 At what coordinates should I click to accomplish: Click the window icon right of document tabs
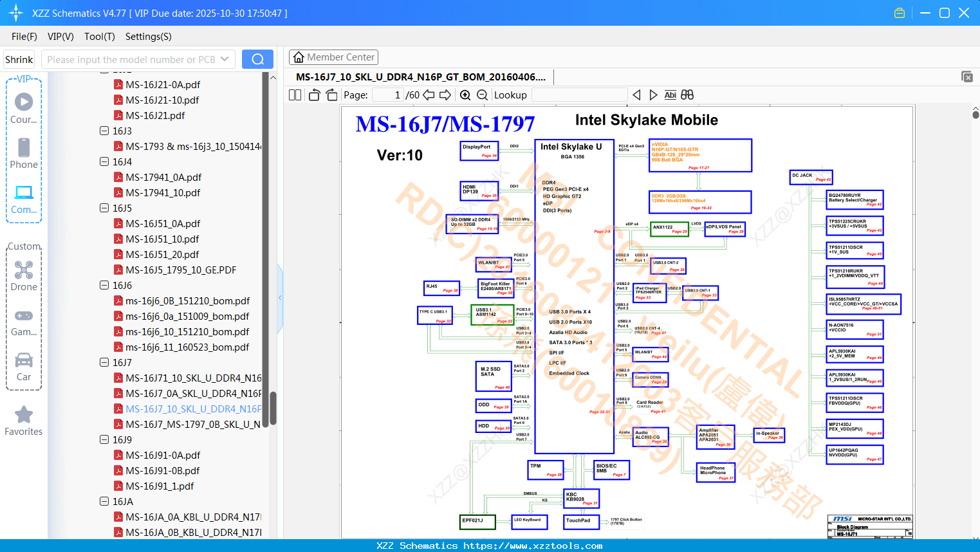pyautogui.click(x=967, y=77)
